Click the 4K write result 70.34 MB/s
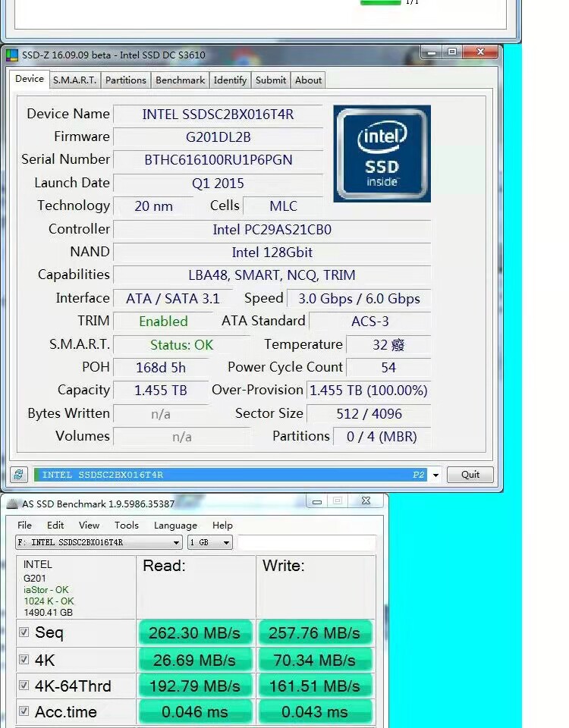The image size is (569, 728). coord(314,660)
